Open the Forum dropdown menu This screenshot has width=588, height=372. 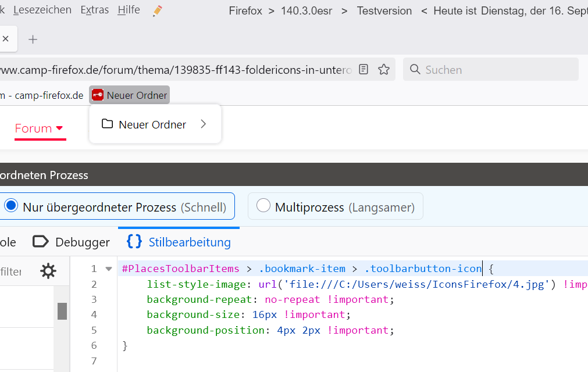pyautogui.click(x=40, y=128)
